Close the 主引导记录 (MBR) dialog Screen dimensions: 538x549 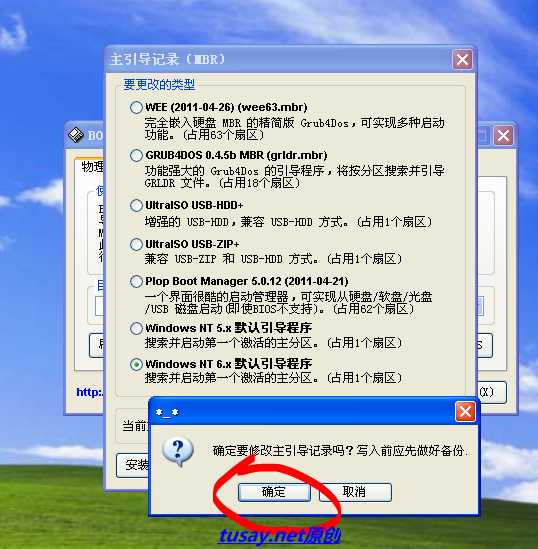click(x=462, y=60)
